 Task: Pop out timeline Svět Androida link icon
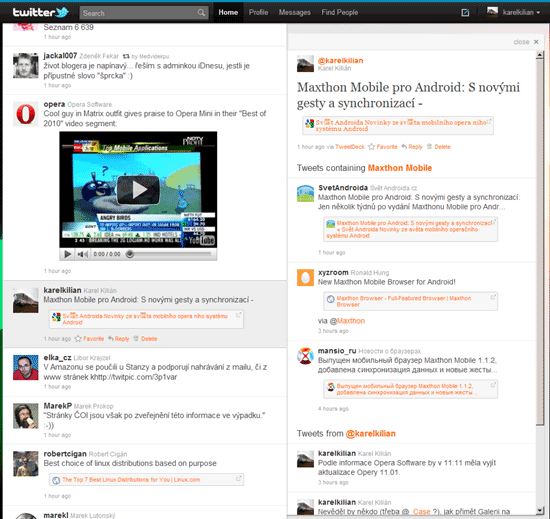pyautogui.click(x=239, y=315)
